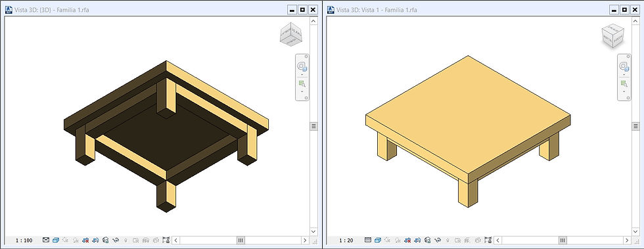Image resolution: width=644 pixels, height=249 pixels.
Task: Toggle Sun Path in left (3D) view
Action: click(x=65, y=240)
